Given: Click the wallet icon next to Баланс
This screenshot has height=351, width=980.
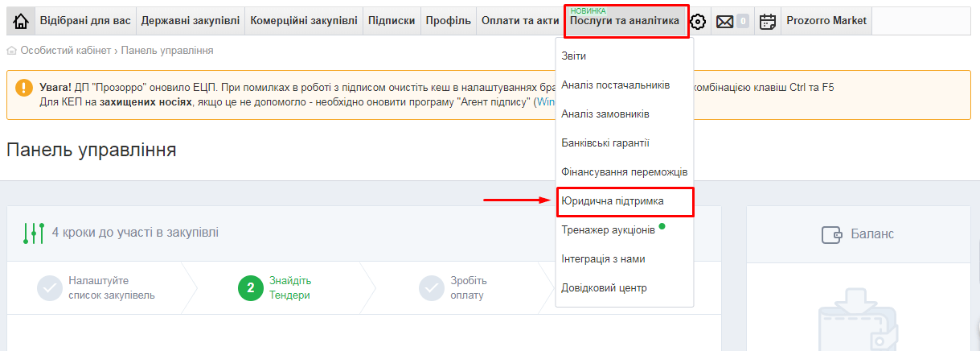Looking at the screenshot, I should pyautogui.click(x=831, y=234).
